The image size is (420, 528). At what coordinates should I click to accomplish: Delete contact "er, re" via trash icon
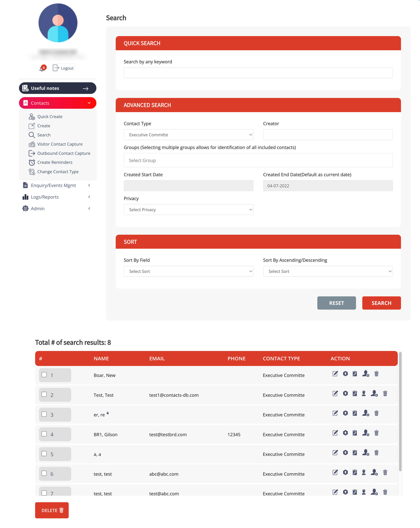pyautogui.click(x=376, y=413)
